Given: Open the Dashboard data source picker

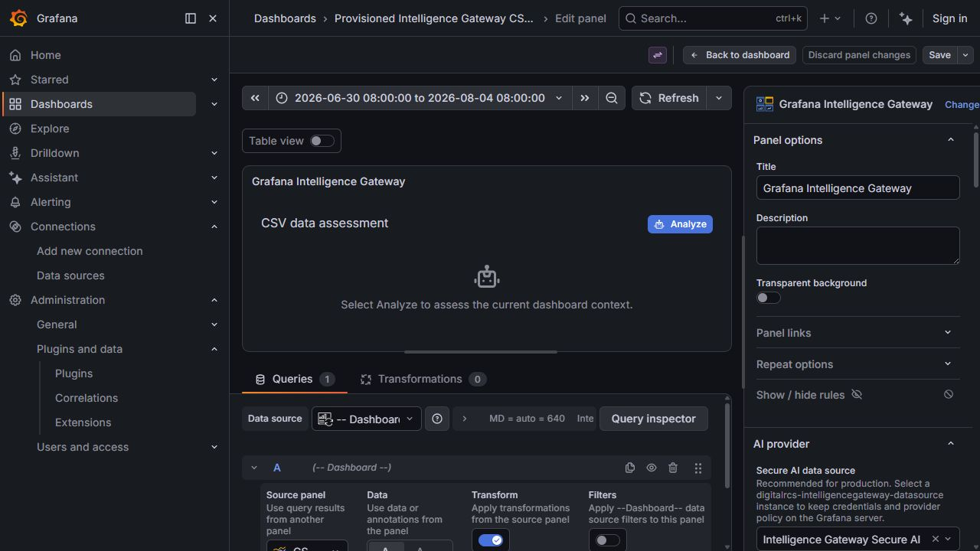Looking at the screenshot, I should (367, 419).
